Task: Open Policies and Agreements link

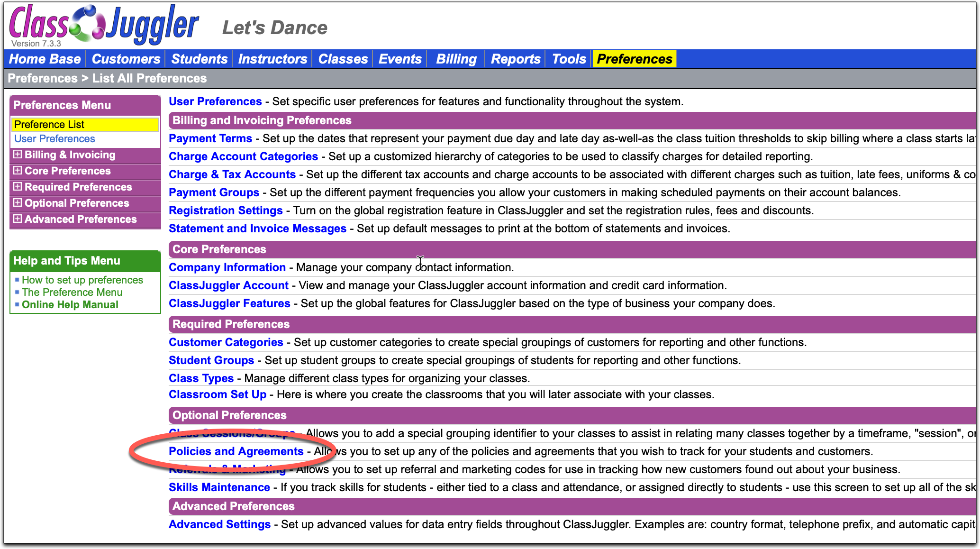Action: click(x=236, y=451)
